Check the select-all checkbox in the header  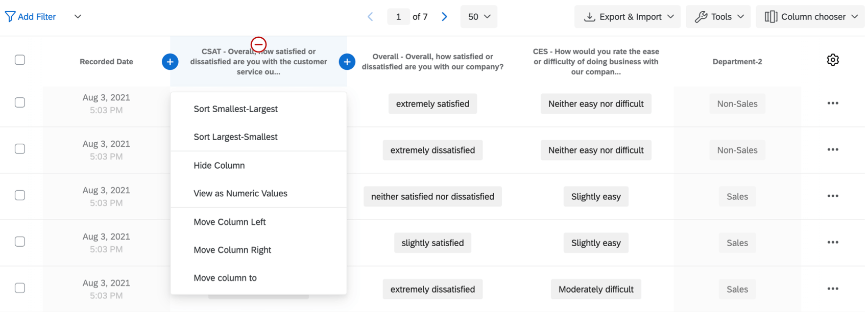pos(20,60)
